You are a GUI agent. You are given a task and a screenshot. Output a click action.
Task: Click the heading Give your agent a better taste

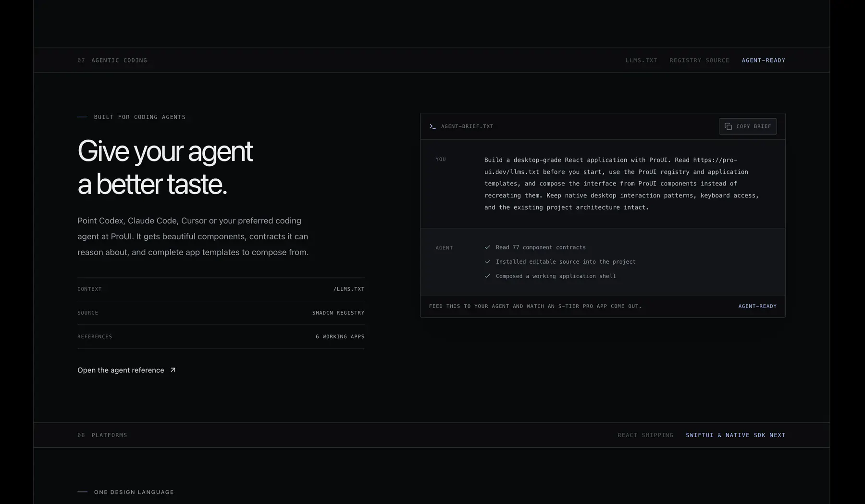(165, 167)
